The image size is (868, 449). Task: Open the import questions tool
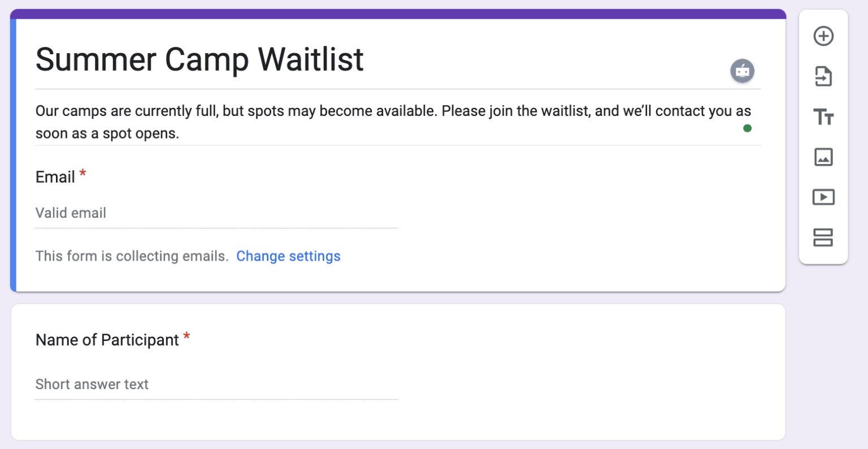pos(823,76)
